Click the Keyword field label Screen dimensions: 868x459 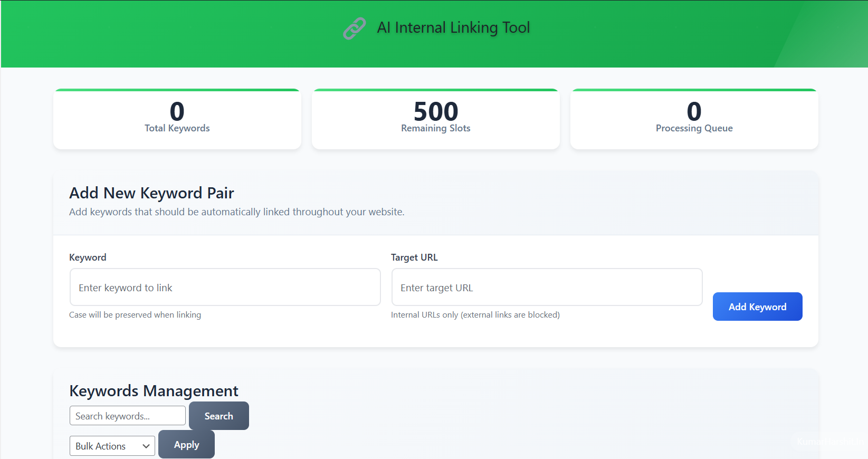tap(88, 257)
